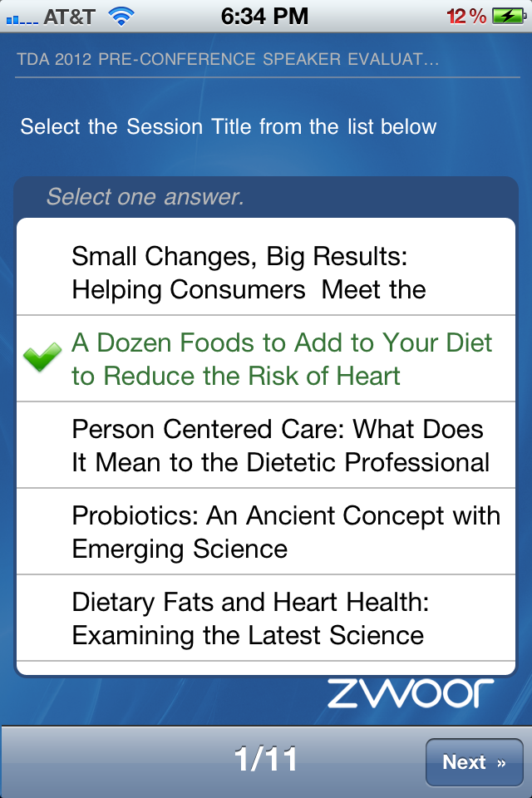The height and width of the screenshot is (798, 532).
Task: Tap the 1/11 page indicator
Action: click(266, 760)
